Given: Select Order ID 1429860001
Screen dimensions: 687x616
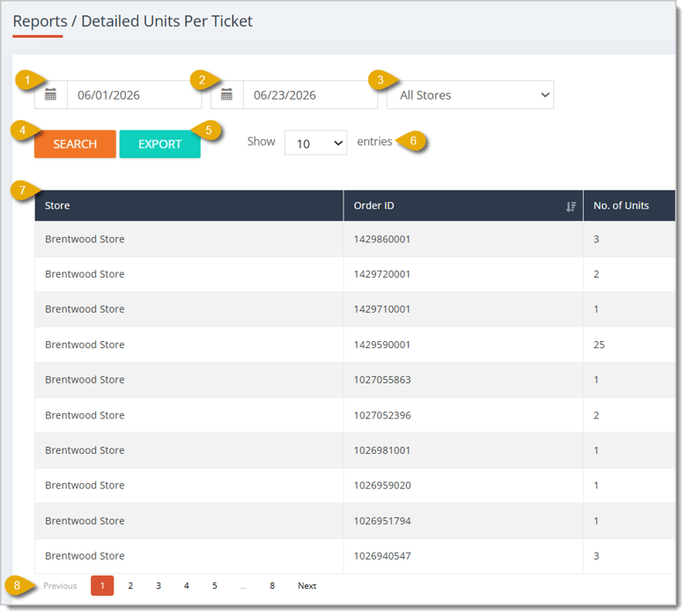Looking at the screenshot, I should click(382, 240).
